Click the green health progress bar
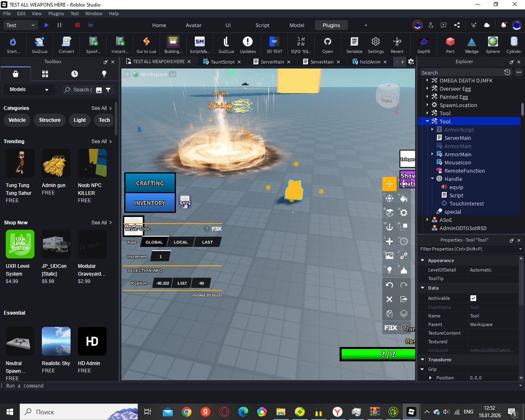Viewport: 525px width, 420px height. [x=378, y=354]
